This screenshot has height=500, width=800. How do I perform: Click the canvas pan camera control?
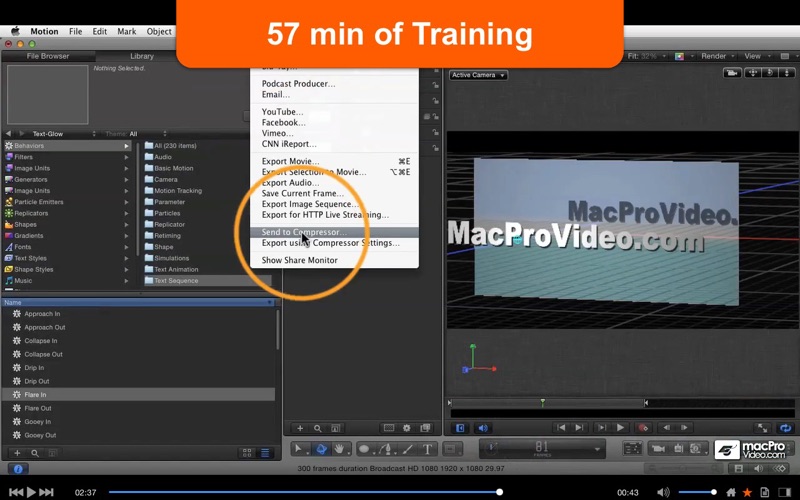[x=753, y=73]
